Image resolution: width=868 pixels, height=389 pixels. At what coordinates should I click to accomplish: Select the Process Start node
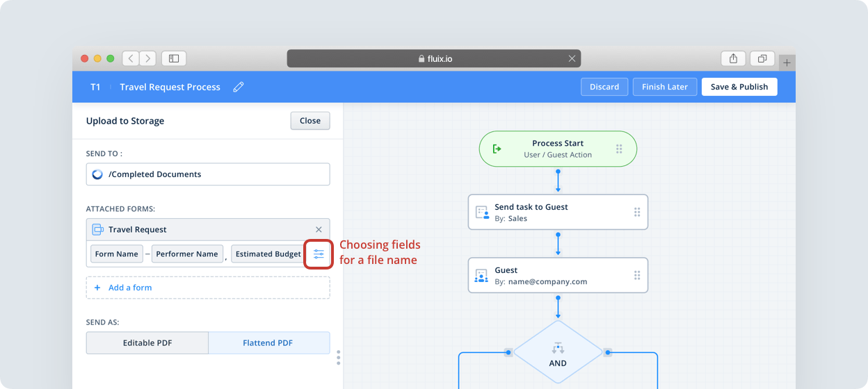558,149
